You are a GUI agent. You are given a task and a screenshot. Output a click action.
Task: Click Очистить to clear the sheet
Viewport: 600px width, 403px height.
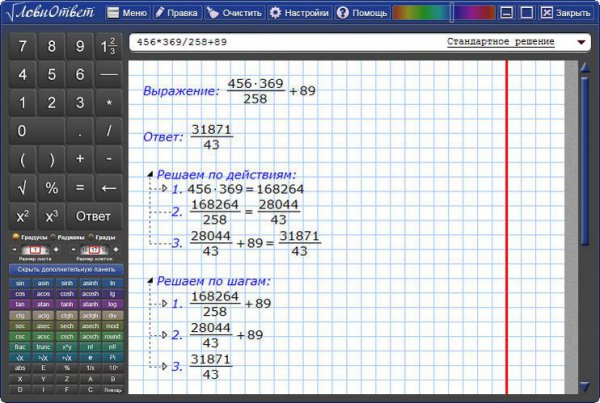(234, 13)
